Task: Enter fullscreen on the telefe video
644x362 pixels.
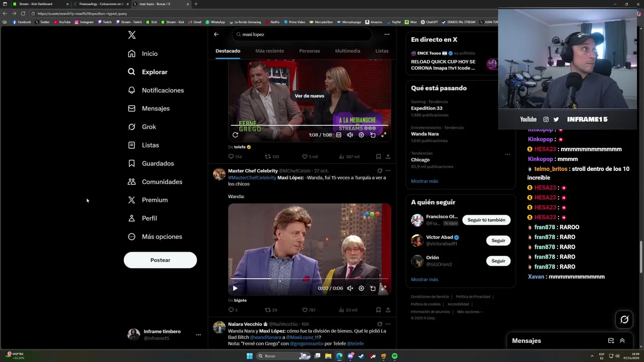Action: pyautogui.click(x=384, y=135)
